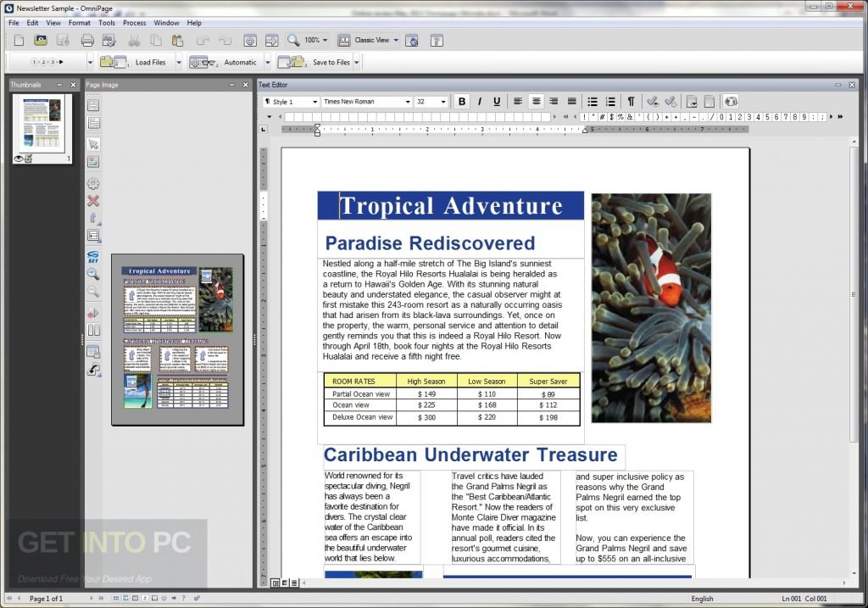Open the Style 1 paragraph style dropdown
Viewport: 868px width, 608px height.
[292, 101]
